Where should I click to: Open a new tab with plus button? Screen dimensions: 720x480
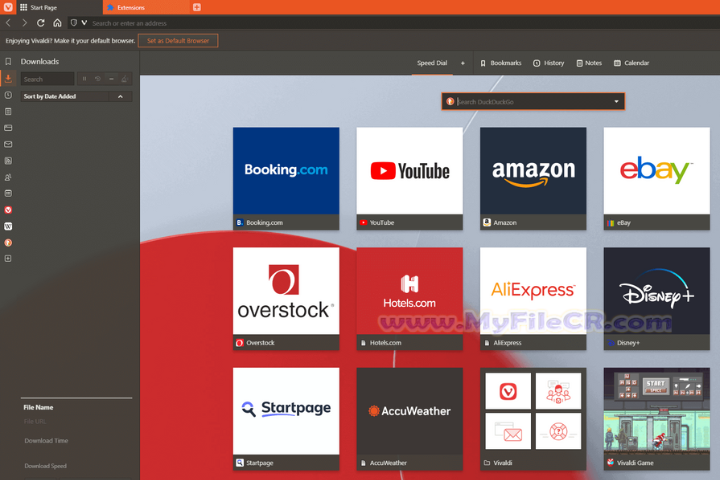point(197,7)
